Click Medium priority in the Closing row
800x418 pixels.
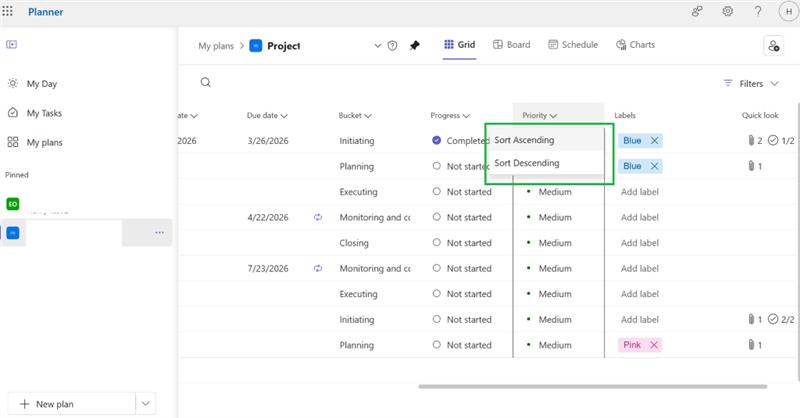555,243
